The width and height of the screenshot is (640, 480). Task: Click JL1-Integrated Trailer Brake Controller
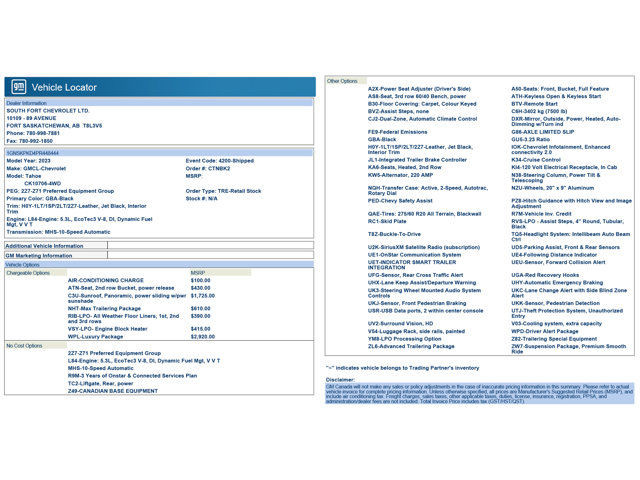(x=417, y=160)
